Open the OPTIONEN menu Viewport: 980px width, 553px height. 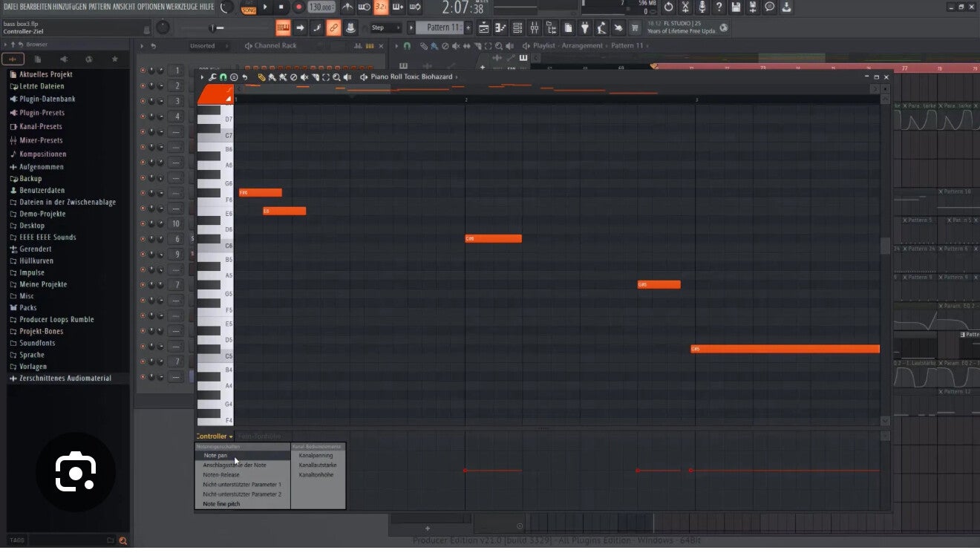coord(151,7)
